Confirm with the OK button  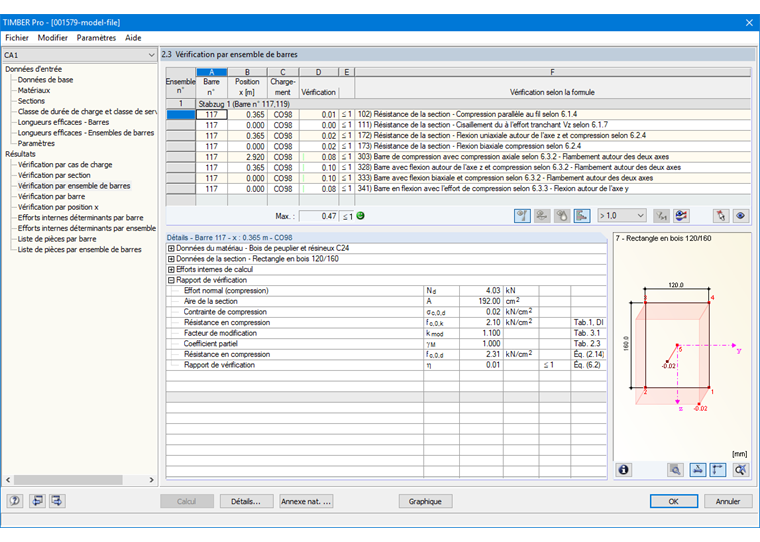tap(674, 501)
